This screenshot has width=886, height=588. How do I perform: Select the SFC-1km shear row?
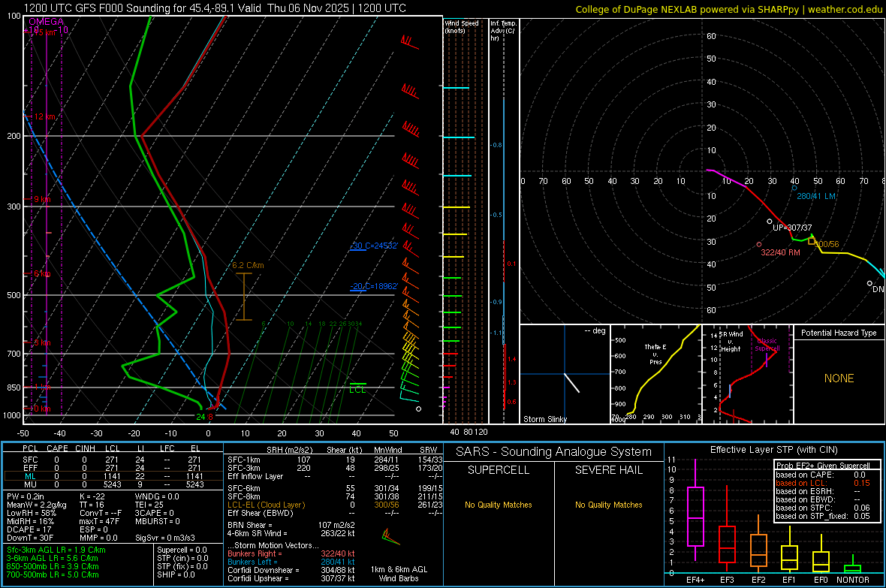(335, 460)
